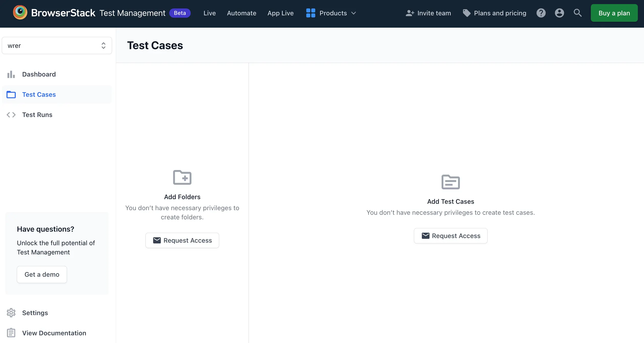
Task: Click the Products grid icon
Action: [310, 13]
